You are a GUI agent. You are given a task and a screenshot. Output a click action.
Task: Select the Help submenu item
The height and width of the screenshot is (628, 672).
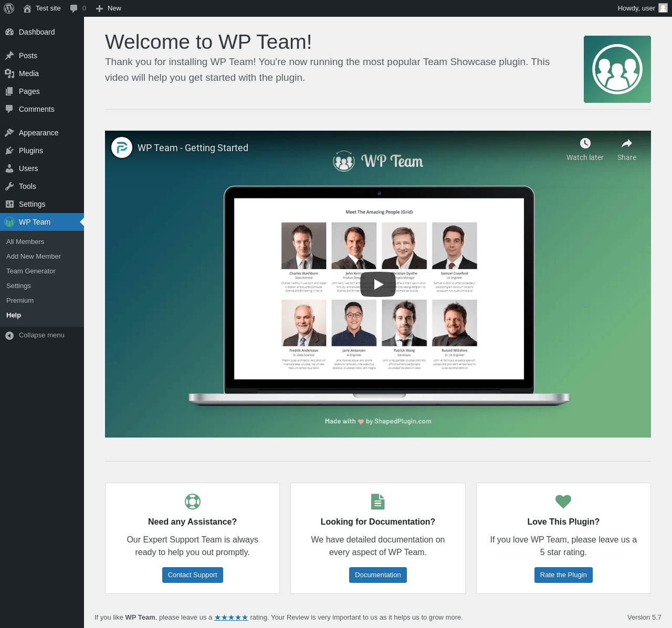pos(42,315)
